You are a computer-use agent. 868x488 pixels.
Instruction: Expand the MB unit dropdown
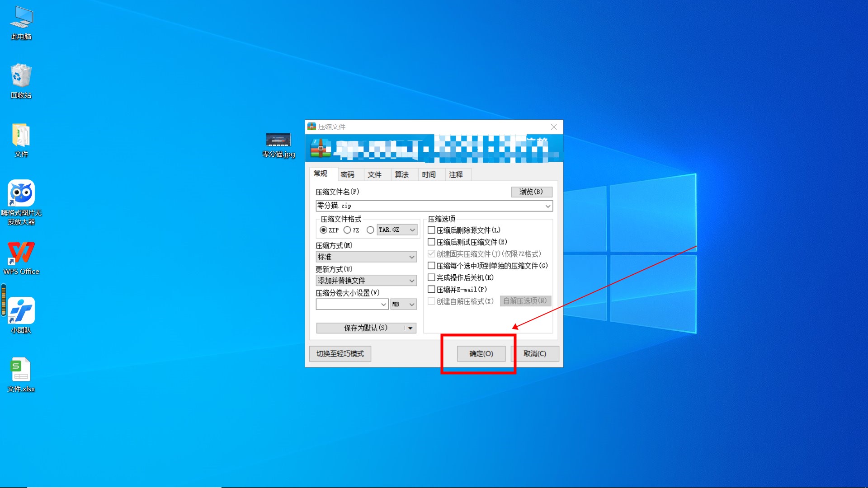[x=403, y=304]
